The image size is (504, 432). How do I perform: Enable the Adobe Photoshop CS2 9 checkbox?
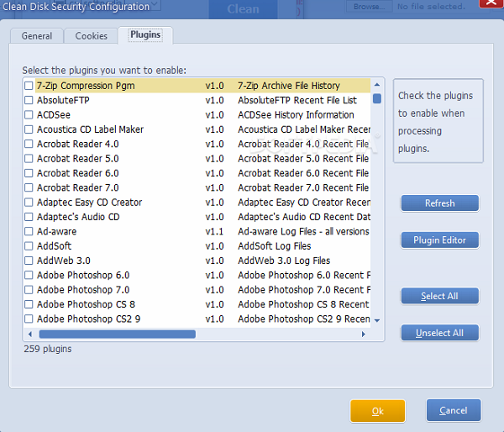coord(29,319)
